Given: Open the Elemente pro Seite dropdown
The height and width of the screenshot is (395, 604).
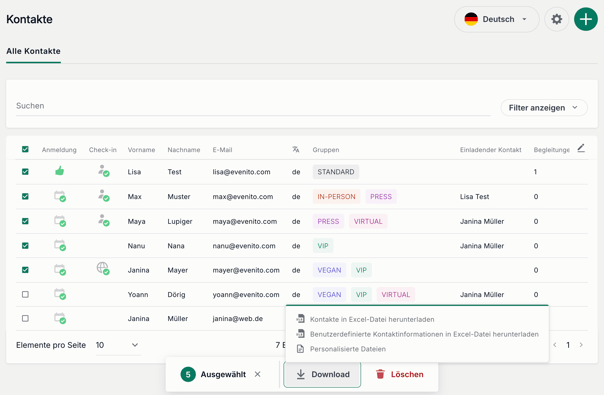Looking at the screenshot, I should [117, 345].
